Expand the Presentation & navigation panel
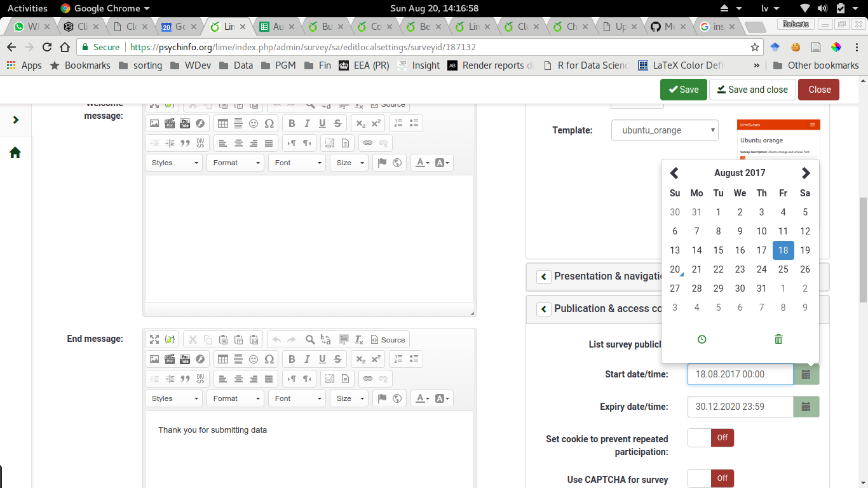868x488 pixels. coord(544,276)
